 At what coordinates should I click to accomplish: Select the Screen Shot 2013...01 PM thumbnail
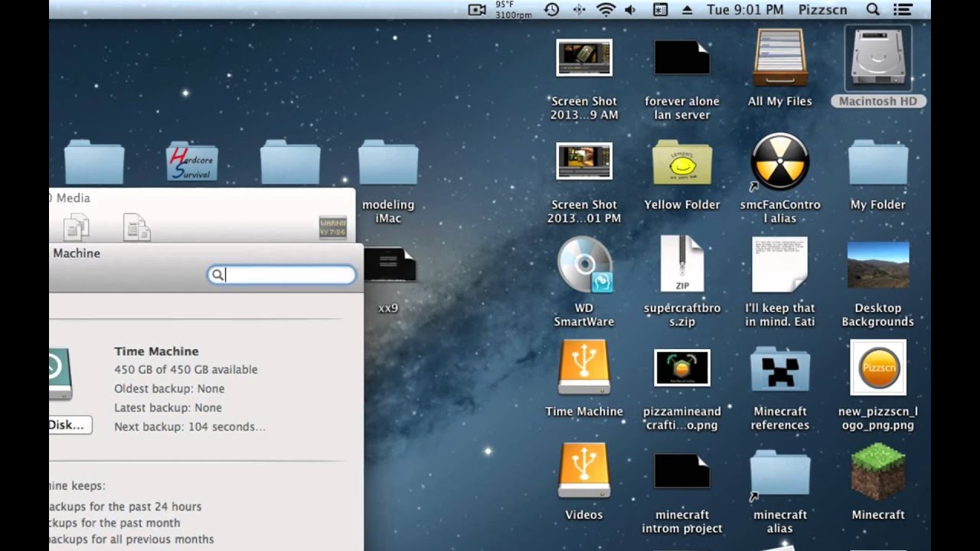pos(583,161)
